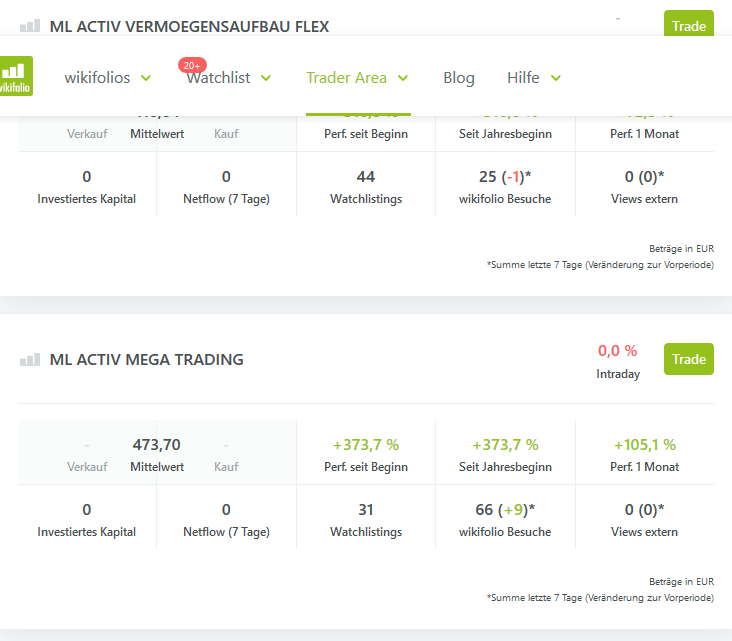
Task: Click the +105,1 % Perf. 1 Monat value
Action: [644, 445]
